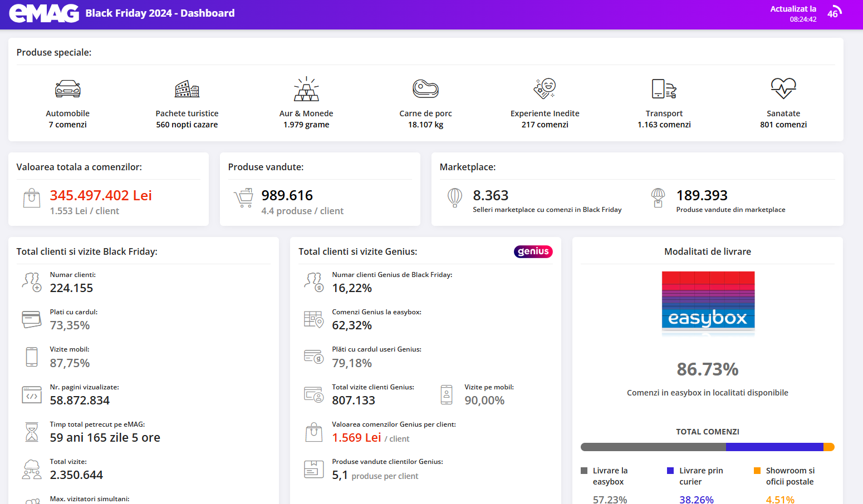The image size is (863, 504).
Task: Click the Pachete turistice hotel icon
Action: [187, 88]
